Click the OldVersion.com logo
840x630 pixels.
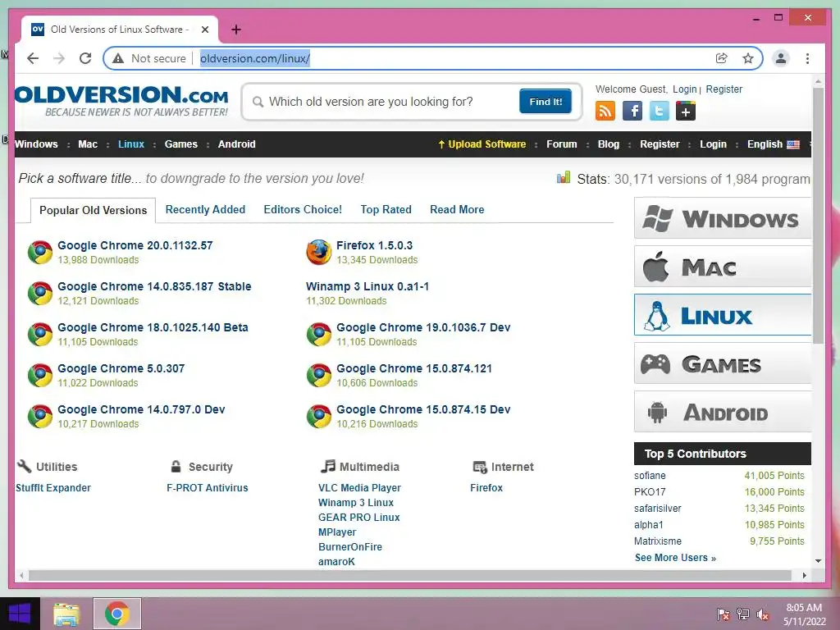tap(121, 101)
